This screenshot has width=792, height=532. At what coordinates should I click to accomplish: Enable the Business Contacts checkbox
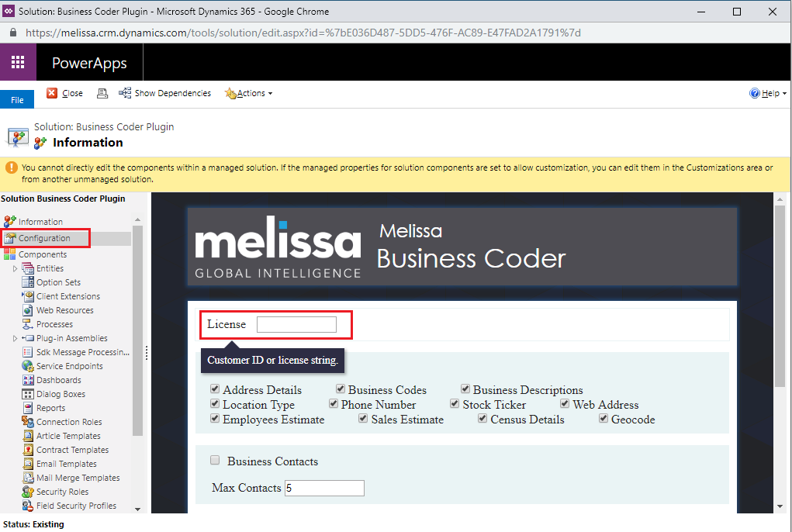216,461
